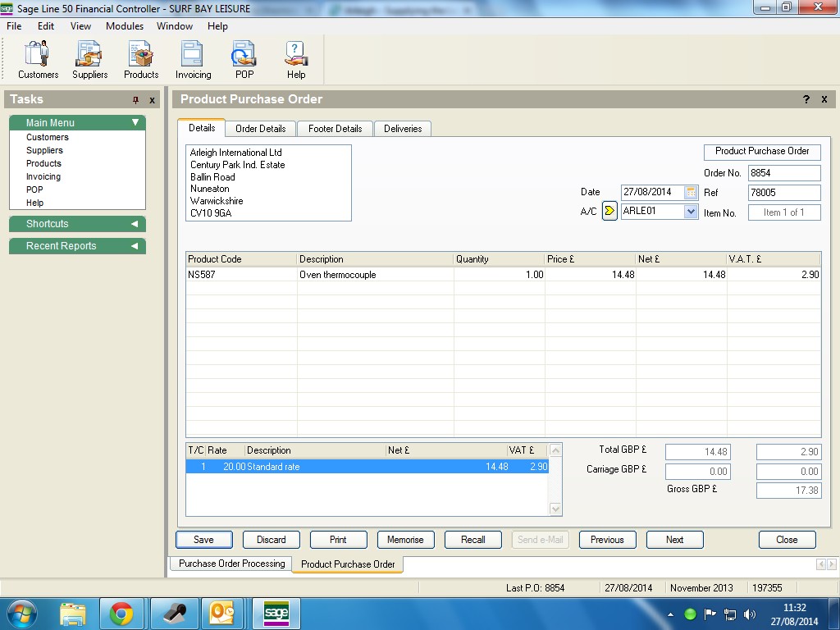Expand the Shortcuts section
This screenshot has width=840, height=630.
(x=135, y=224)
